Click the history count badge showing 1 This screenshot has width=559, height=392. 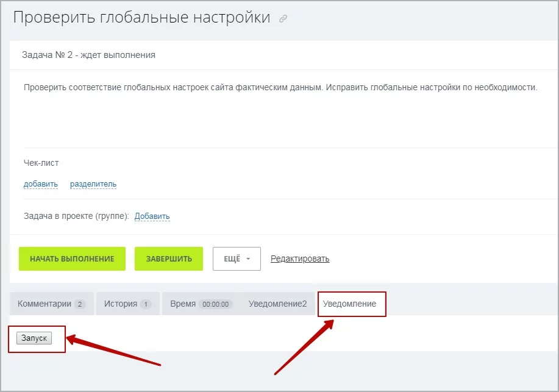coord(145,304)
